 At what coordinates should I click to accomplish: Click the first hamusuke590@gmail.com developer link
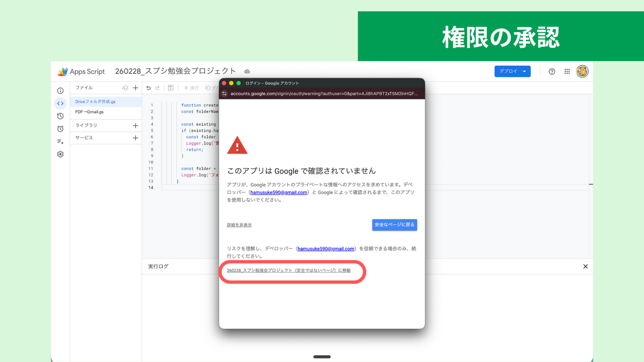point(279,192)
